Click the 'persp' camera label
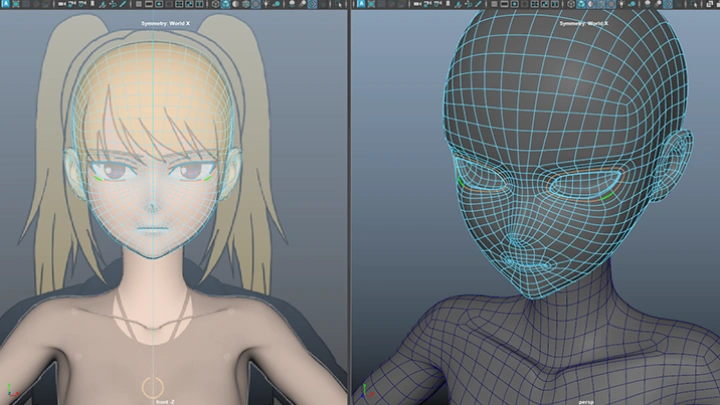 click(x=586, y=402)
